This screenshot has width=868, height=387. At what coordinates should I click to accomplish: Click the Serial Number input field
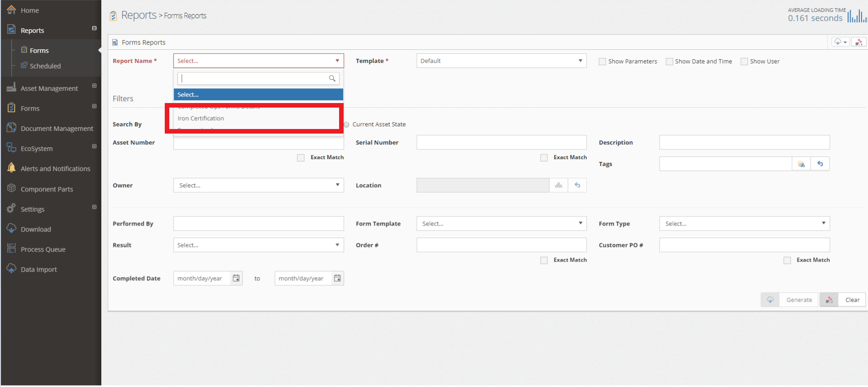(x=502, y=142)
